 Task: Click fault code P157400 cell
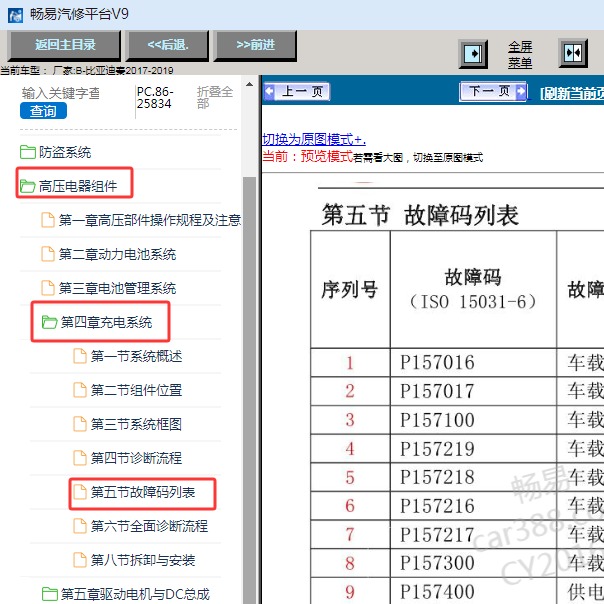(473, 591)
